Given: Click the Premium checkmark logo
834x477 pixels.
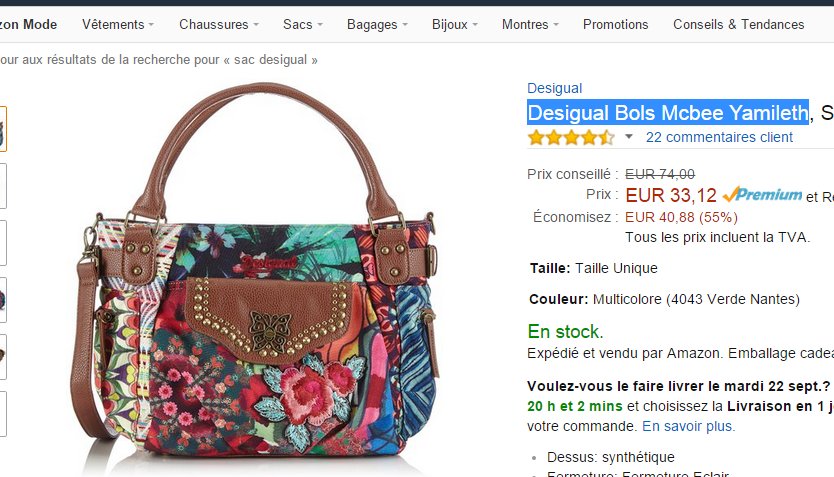Looking at the screenshot, I should 762,195.
